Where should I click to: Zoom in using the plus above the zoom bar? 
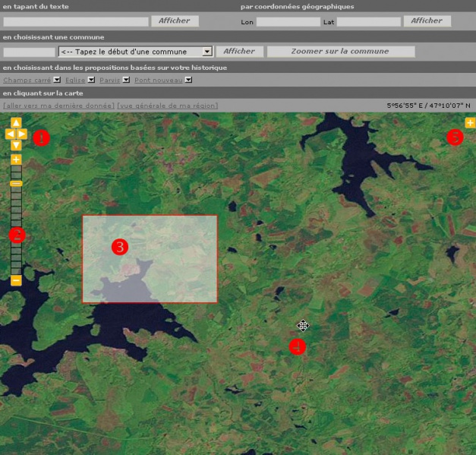coord(16,160)
